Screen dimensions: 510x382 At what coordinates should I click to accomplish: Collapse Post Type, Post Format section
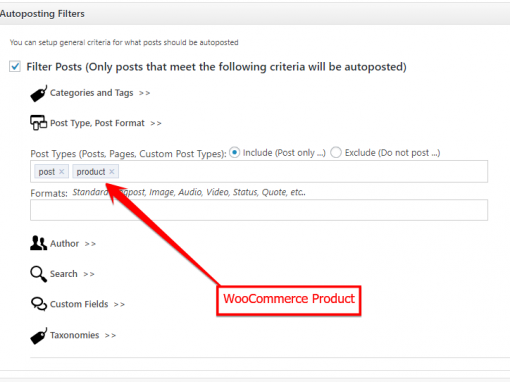pos(106,123)
